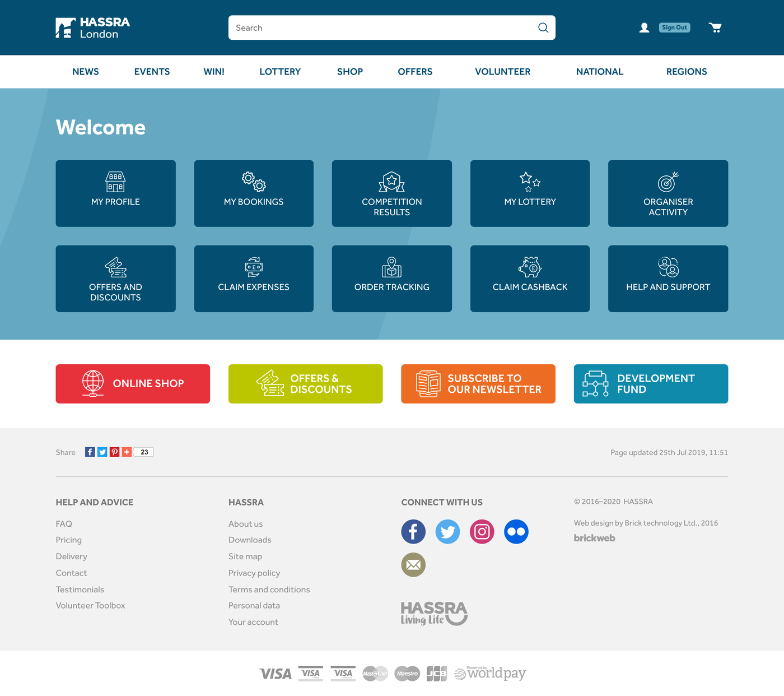Share this page on Twitter
Viewport: 784px width, 696px height.
[x=102, y=452]
